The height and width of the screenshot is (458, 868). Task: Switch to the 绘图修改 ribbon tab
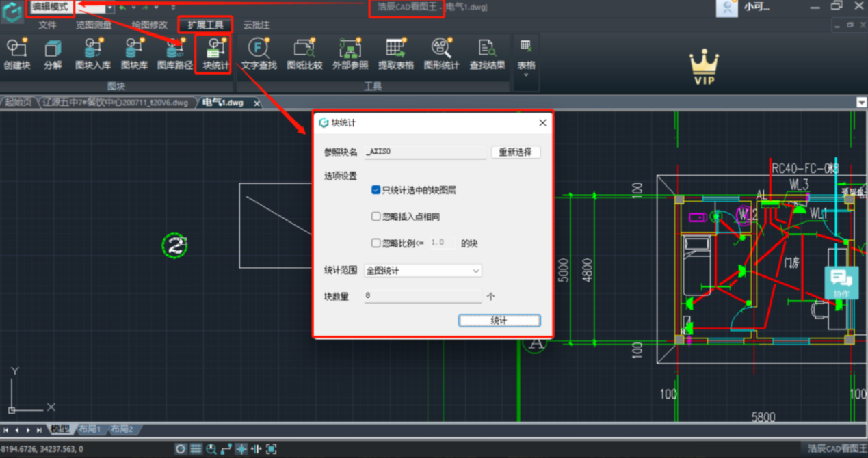[x=150, y=25]
